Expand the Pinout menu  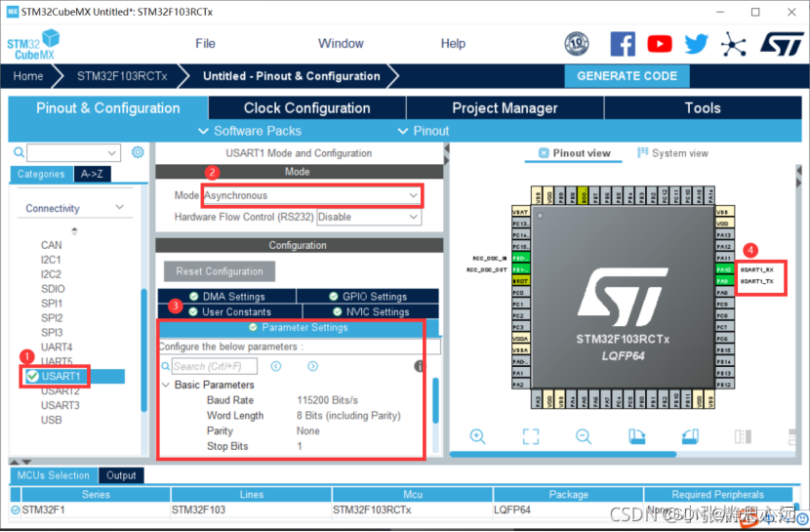[424, 131]
